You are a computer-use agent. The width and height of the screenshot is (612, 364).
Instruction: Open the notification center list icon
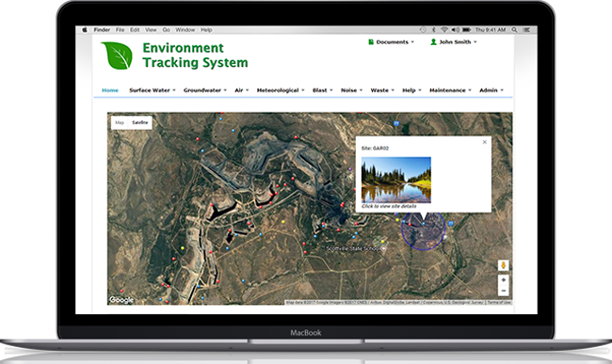pos(526,29)
